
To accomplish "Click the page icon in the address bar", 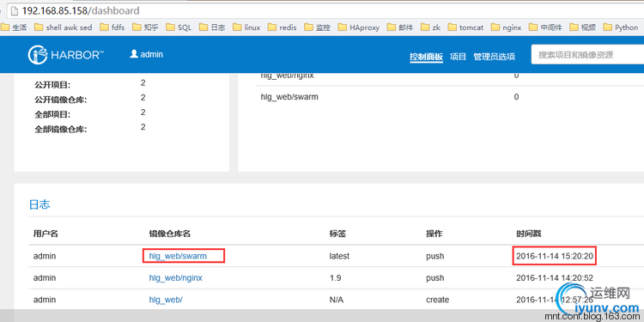I will pos(15,10).
